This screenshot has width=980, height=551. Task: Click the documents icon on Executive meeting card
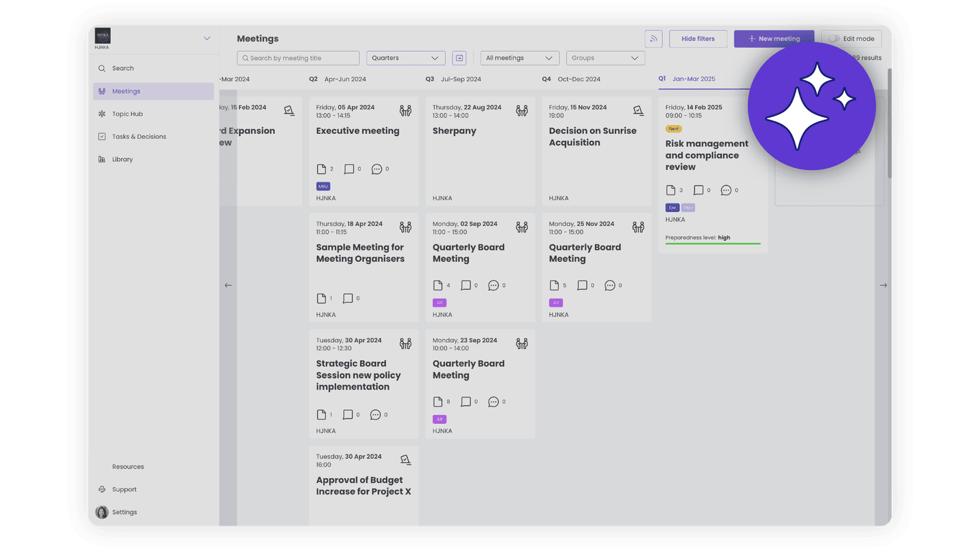click(x=322, y=169)
